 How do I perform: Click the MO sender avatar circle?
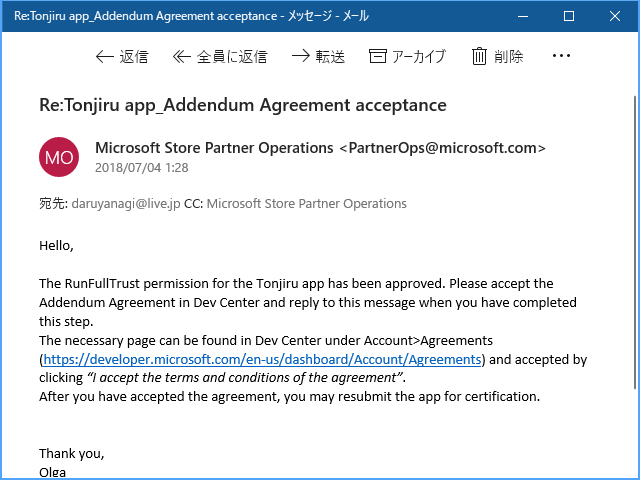coord(59,157)
